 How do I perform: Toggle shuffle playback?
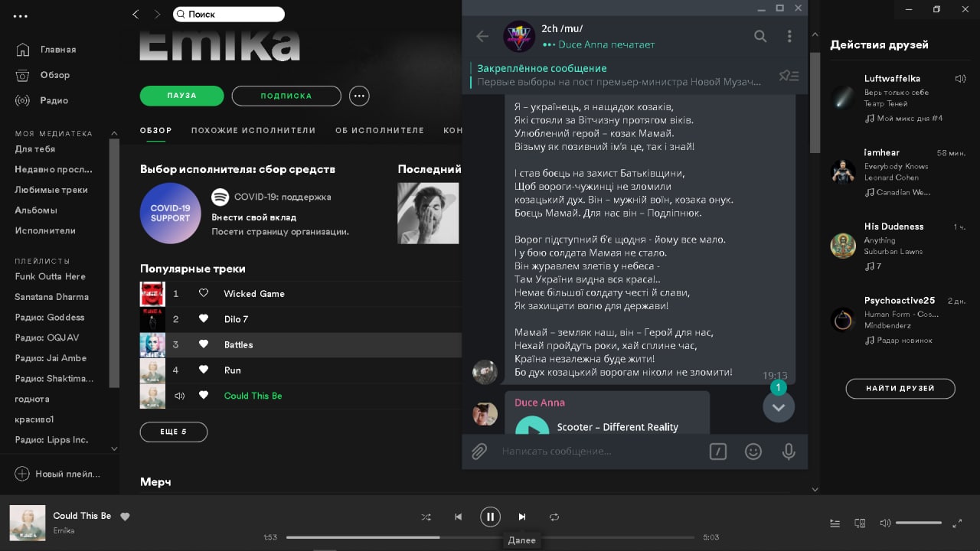tap(426, 517)
